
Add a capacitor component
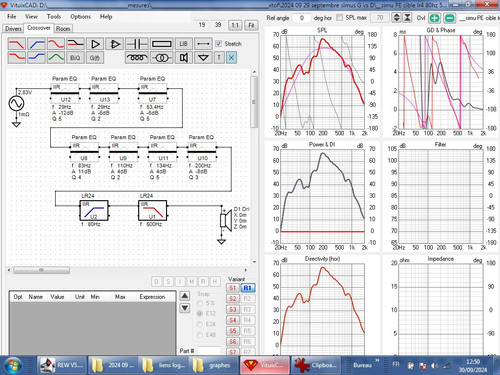[137, 44]
